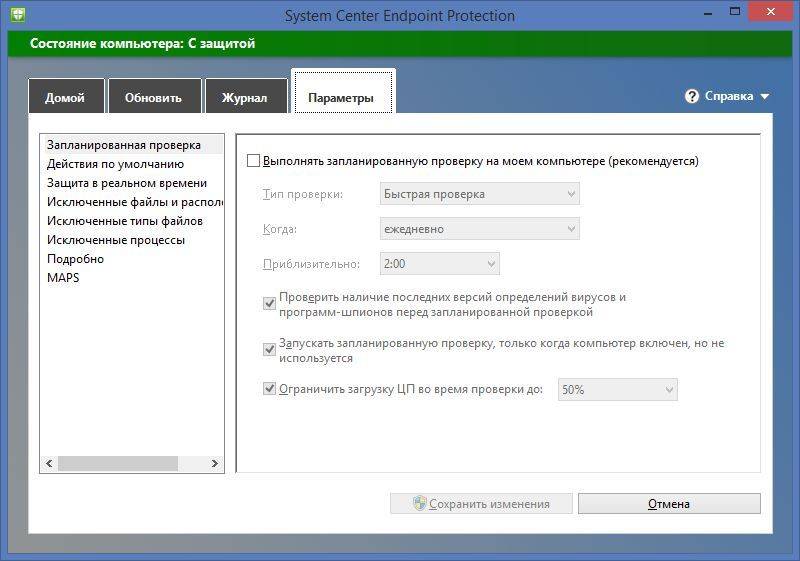Click the Сохранить изменения button
800x561 pixels.
(481, 503)
